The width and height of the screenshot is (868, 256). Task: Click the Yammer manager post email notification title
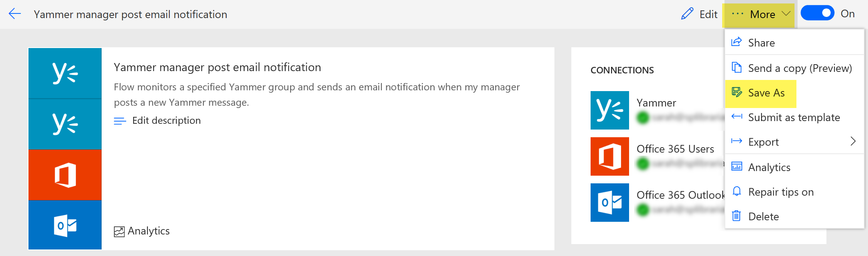pos(131,14)
